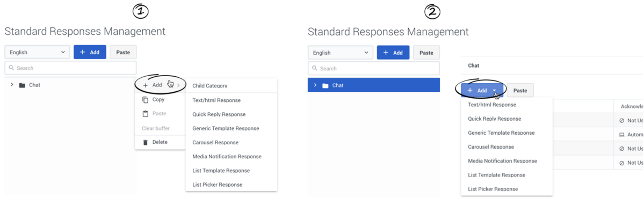Viewport: 644px width, 198px height.
Task: Click the search magnifier icon in right panel
Action: (x=315, y=69)
